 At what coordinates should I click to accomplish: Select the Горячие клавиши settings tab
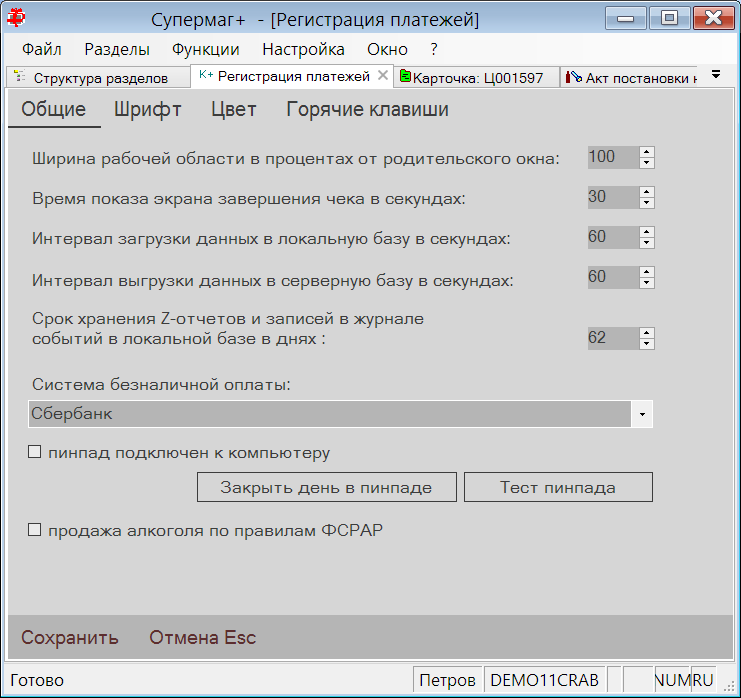click(x=367, y=109)
